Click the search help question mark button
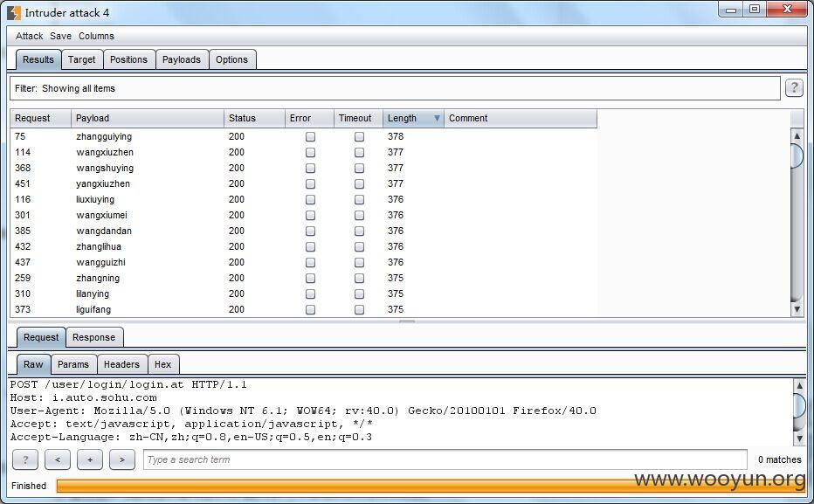The image size is (814, 504). coord(25,459)
